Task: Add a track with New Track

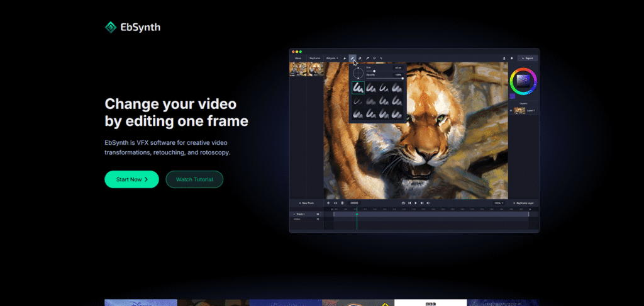Action: [x=306, y=203]
